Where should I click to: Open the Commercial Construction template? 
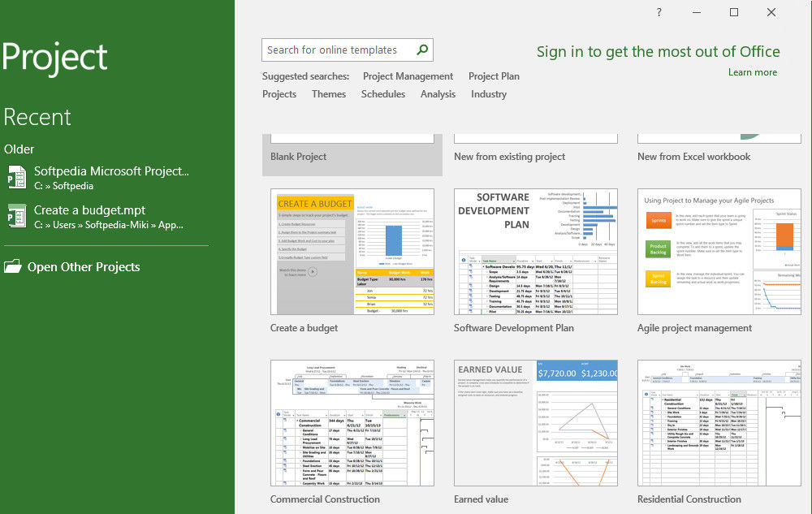click(x=352, y=424)
